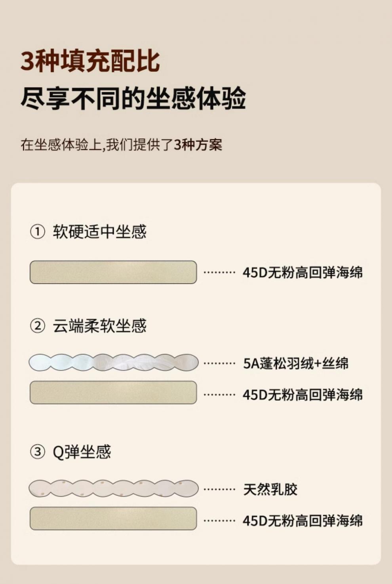Viewport: 392px width, 584px height.
Task: Click the 天然乳胶 label
Action: 270,489
